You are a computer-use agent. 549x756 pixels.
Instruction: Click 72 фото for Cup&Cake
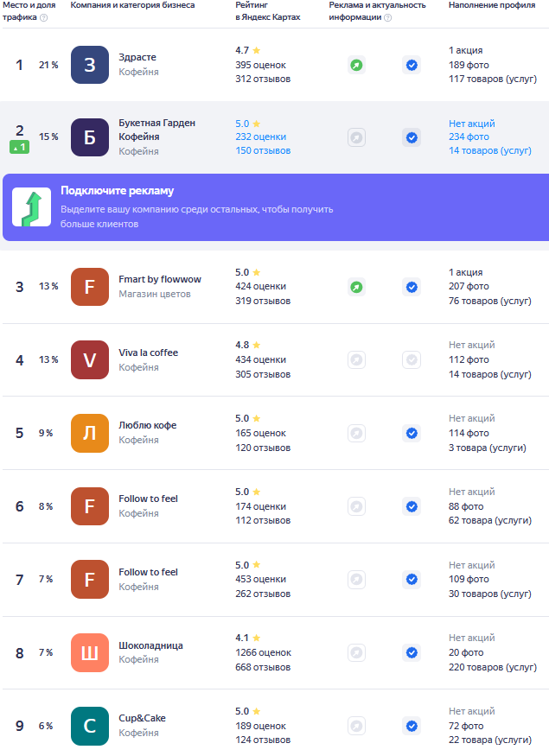click(466, 726)
